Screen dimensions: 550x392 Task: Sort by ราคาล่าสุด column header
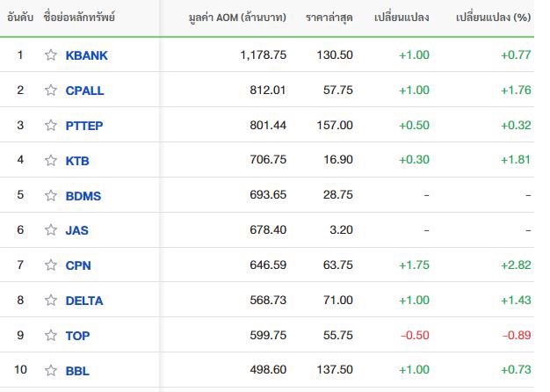click(x=329, y=18)
